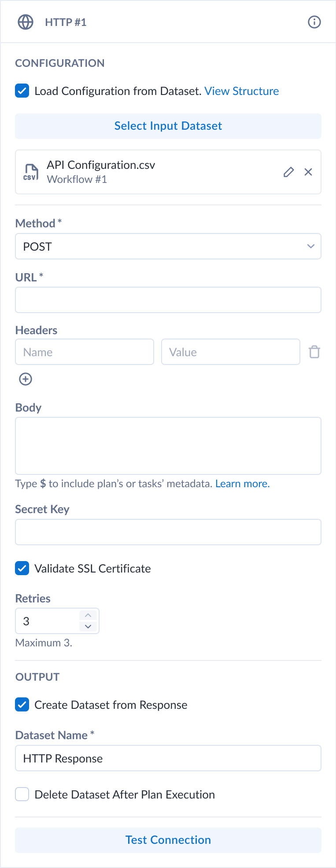This screenshot has width=336, height=868.
Task: Increase the Retries value
Action: click(x=88, y=615)
